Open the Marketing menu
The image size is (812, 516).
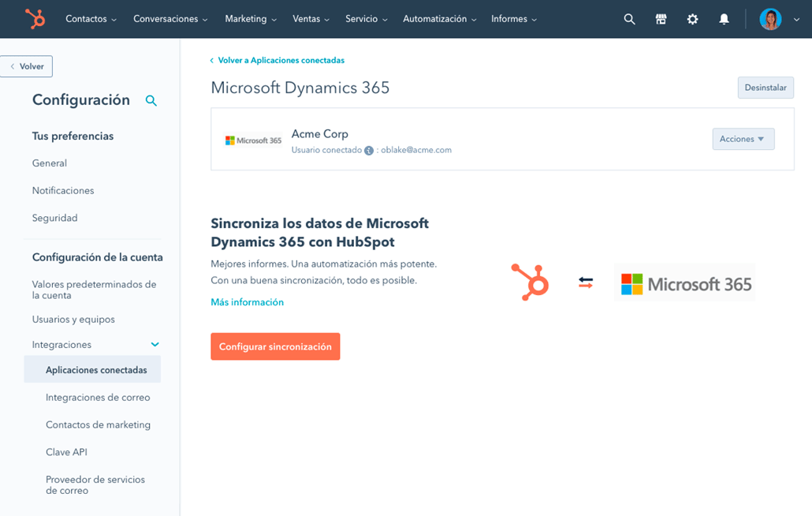coord(251,19)
